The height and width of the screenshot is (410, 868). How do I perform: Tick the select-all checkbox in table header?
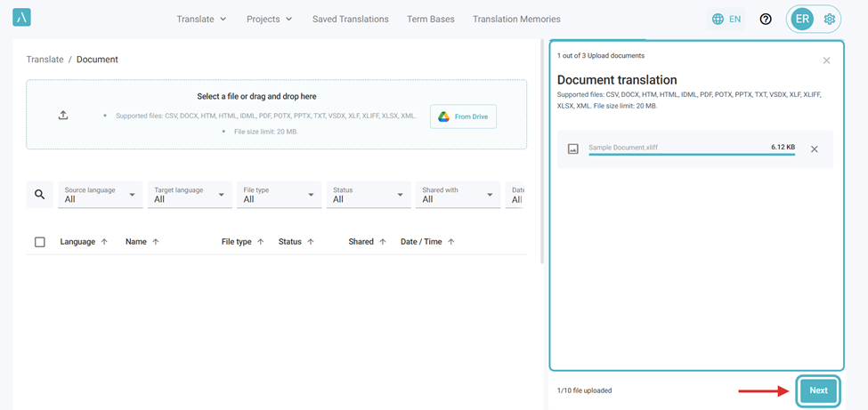click(39, 242)
